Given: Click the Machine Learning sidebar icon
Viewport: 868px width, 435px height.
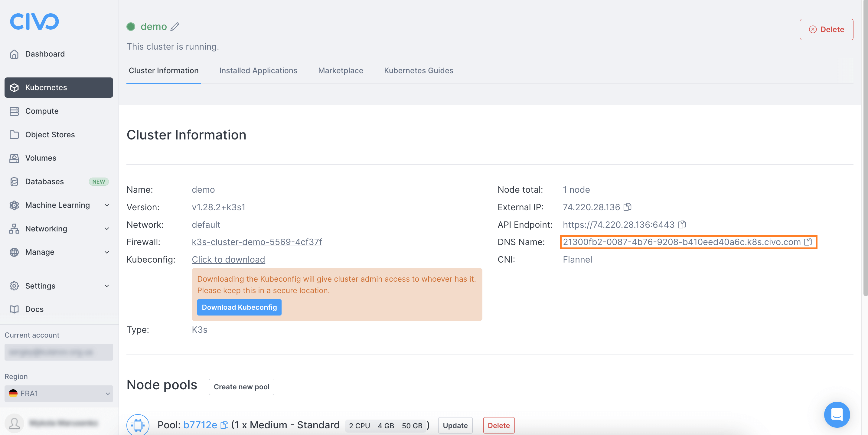Looking at the screenshot, I should point(15,205).
